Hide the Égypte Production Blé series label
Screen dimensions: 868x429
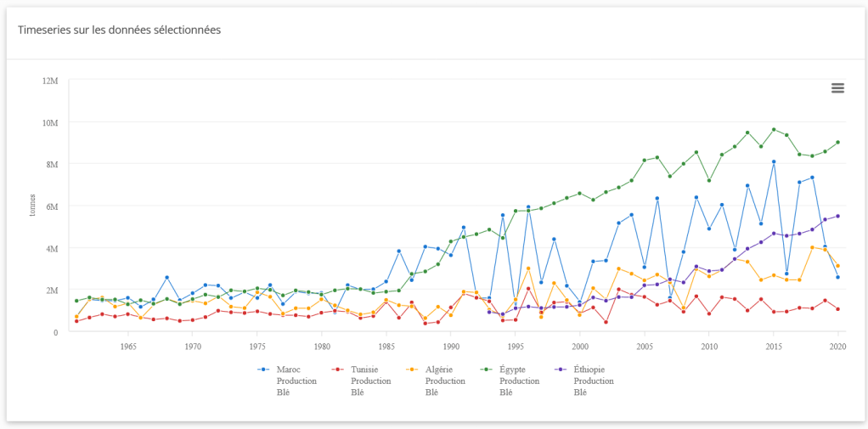click(x=519, y=381)
